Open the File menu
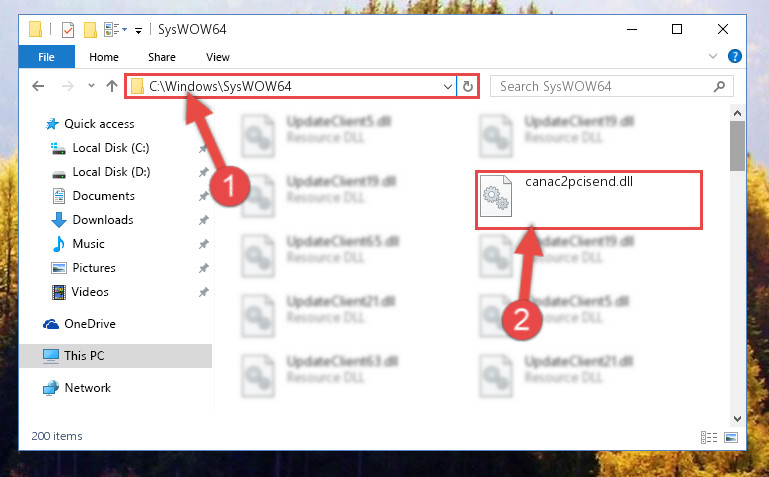Image resolution: width=769 pixels, height=477 pixels. pyautogui.click(x=47, y=57)
